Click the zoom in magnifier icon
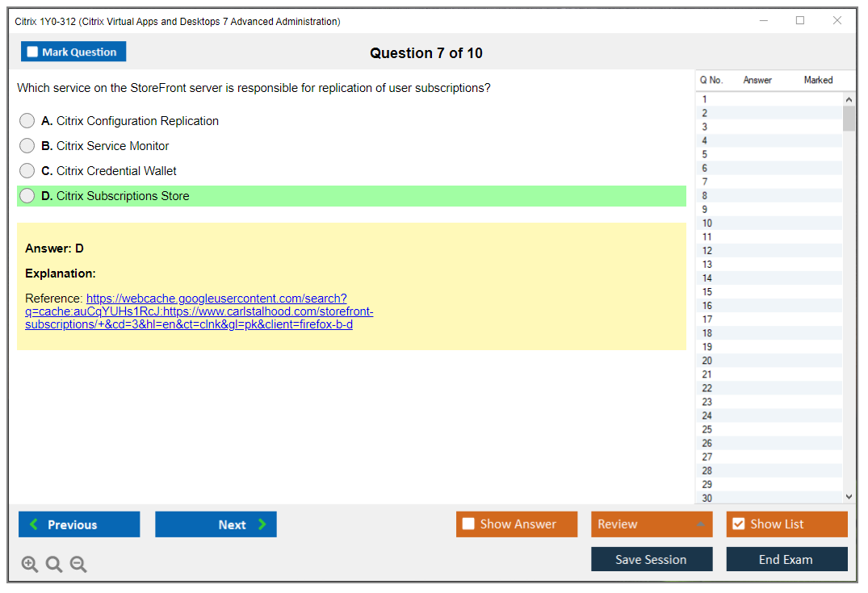The height and width of the screenshot is (593, 868). (30, 565)
